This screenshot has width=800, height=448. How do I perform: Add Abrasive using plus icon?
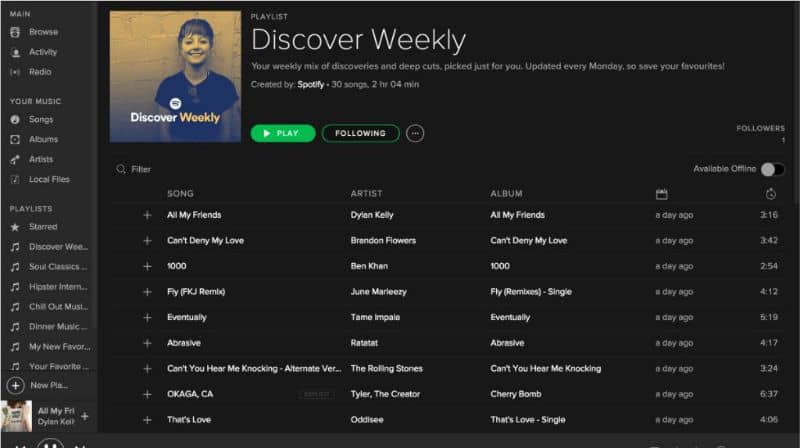[147, 343]
